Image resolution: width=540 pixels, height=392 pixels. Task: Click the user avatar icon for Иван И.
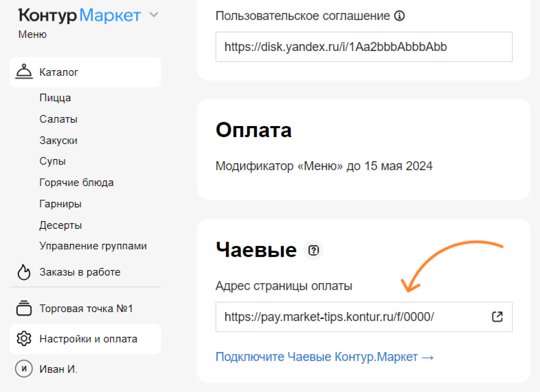pyautogui.click(x=24, y=369)
